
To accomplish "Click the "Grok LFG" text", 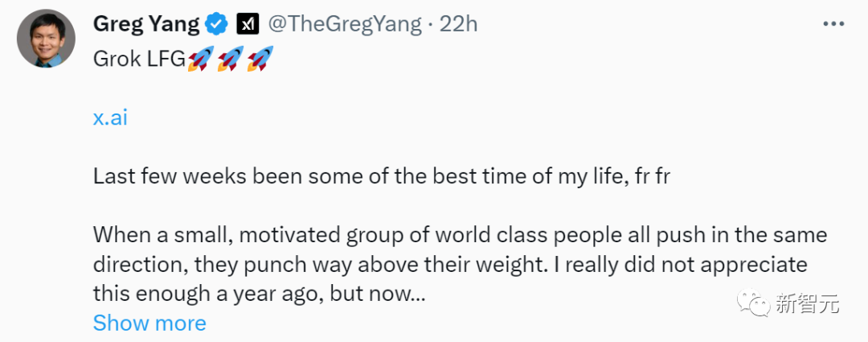I will pos(139,60).
